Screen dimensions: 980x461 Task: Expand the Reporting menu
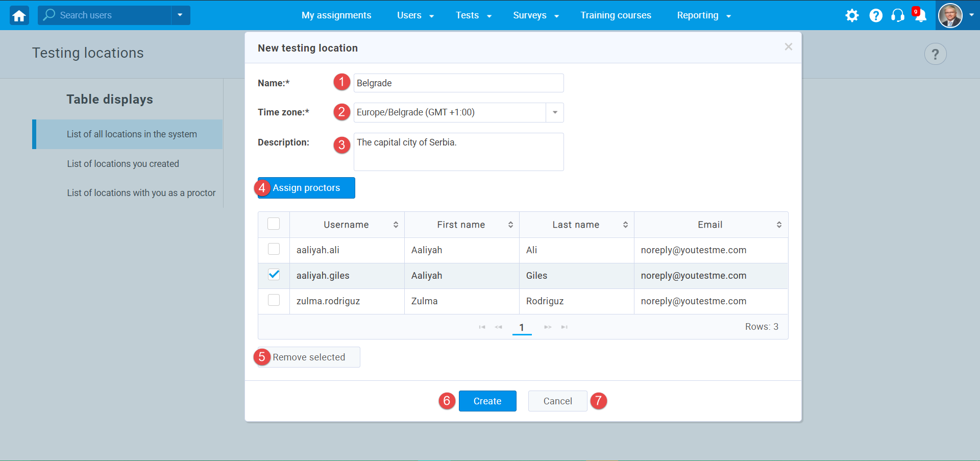[x=703, y=15]
